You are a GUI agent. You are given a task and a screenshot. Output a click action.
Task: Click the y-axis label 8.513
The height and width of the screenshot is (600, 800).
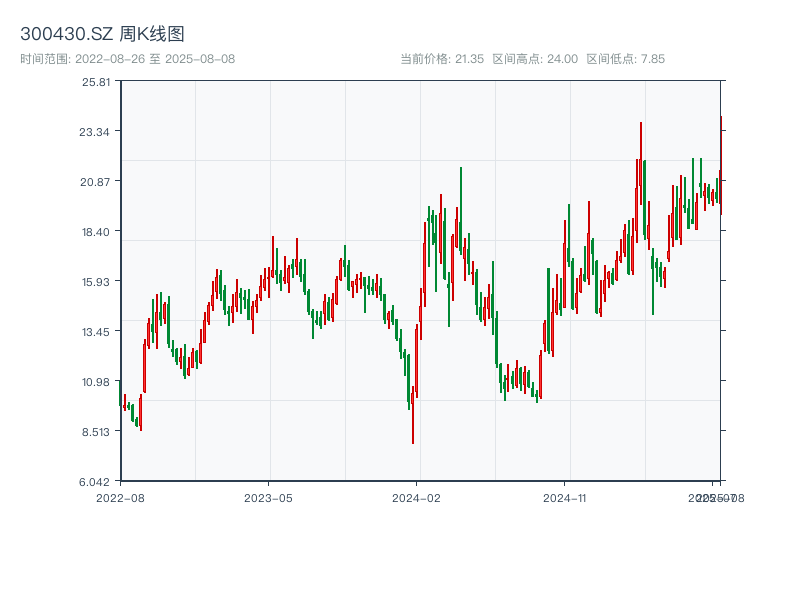(x=96, y=432)
